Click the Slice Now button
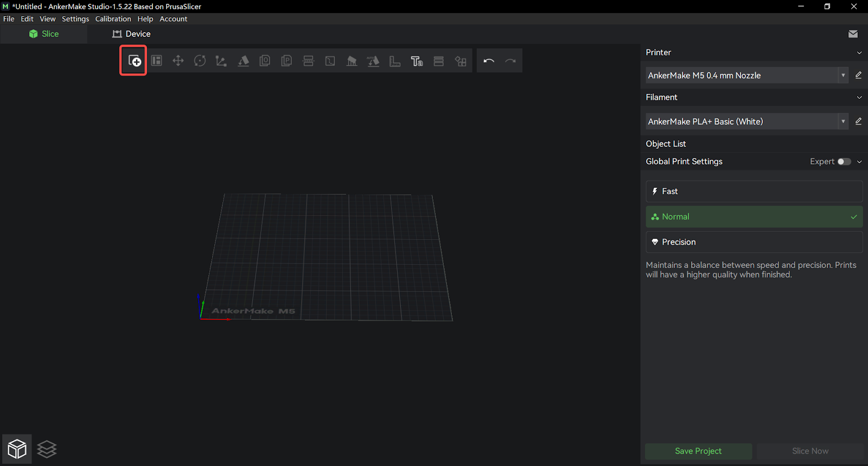 tap(810, 451)
